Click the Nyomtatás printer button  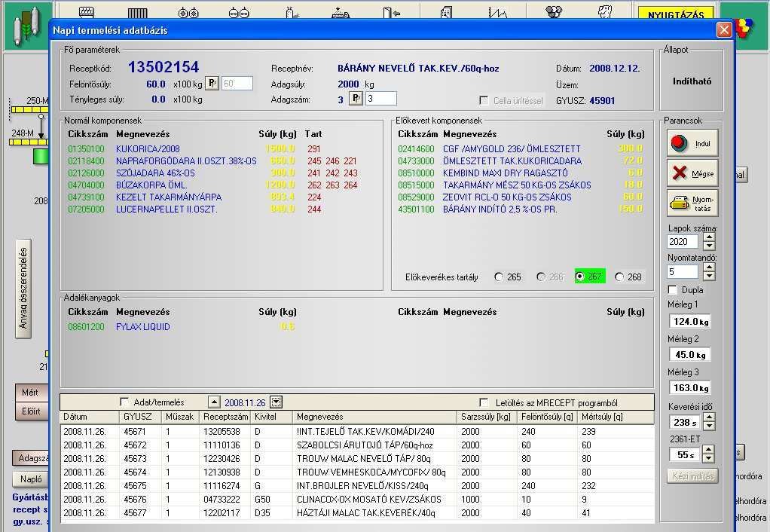(x=692, y=203)
